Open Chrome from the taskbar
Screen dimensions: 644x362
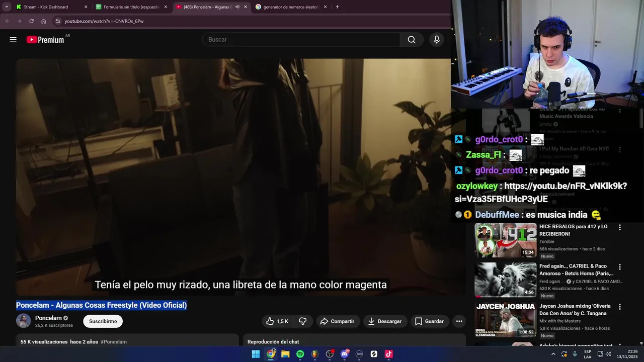[x=271, y=354]
